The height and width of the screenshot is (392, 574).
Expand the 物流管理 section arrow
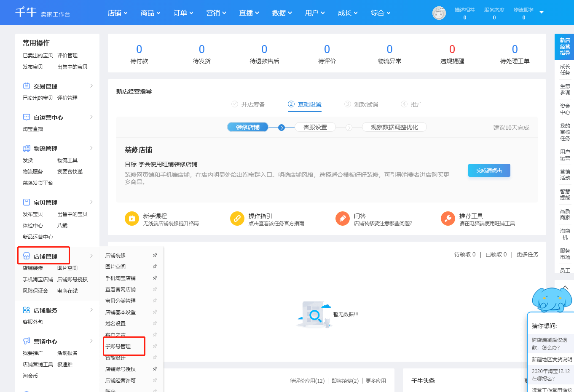coord(91,148)
